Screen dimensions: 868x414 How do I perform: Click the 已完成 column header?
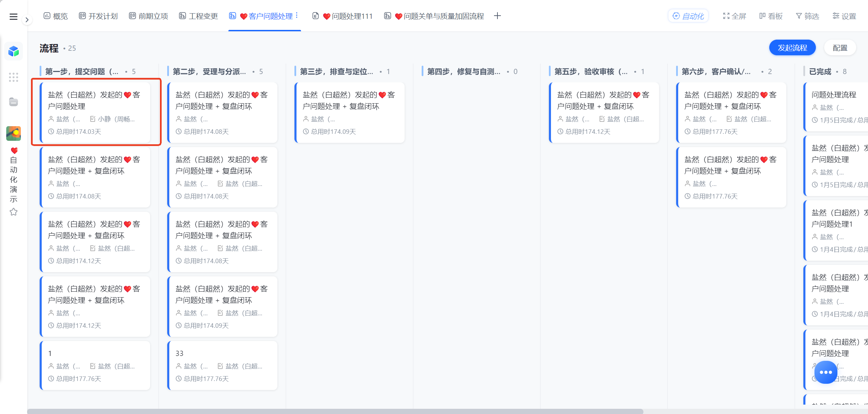(x=820, y=72)
